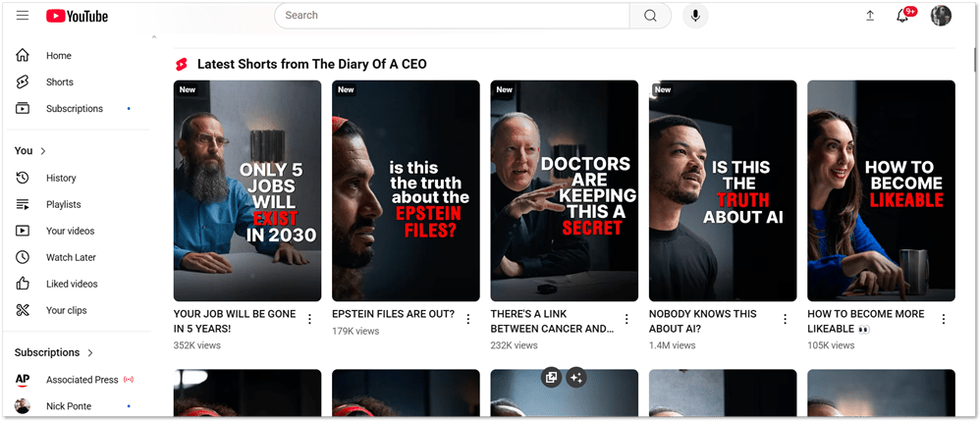Click the Liked videos thumbs-up icon

tap(23, 284)
